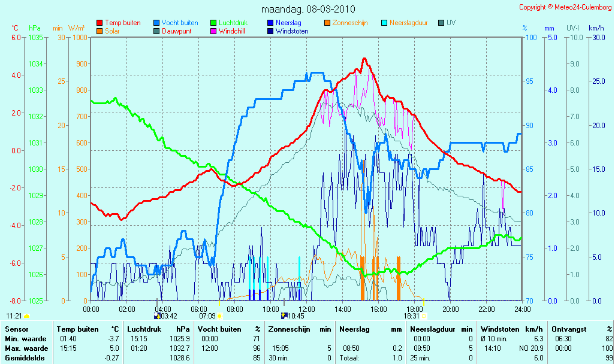Select the blue Vocht buiten legend marker
Image resolution: width=615 pixels, height=364 pixels.
click(156, 23)
